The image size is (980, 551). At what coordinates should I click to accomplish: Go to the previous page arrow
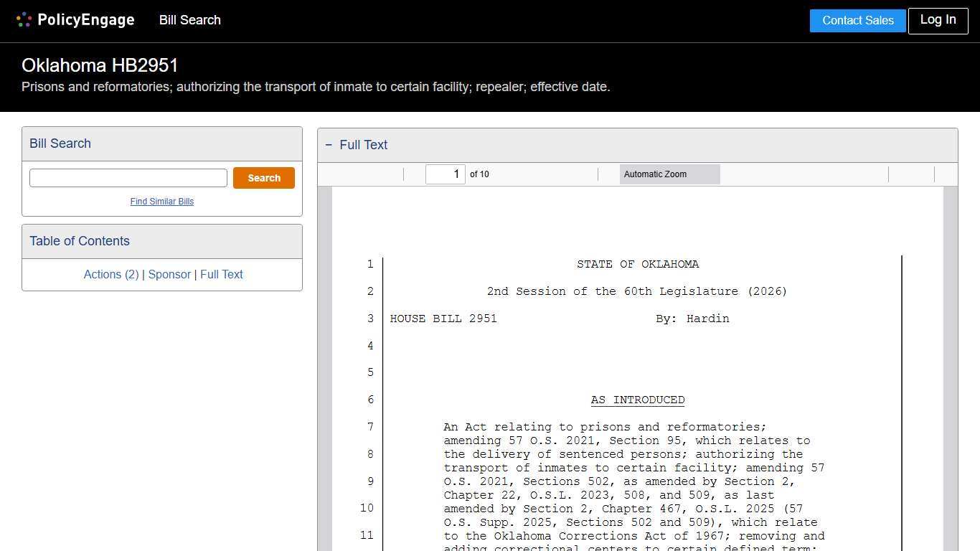pos(366,174)
